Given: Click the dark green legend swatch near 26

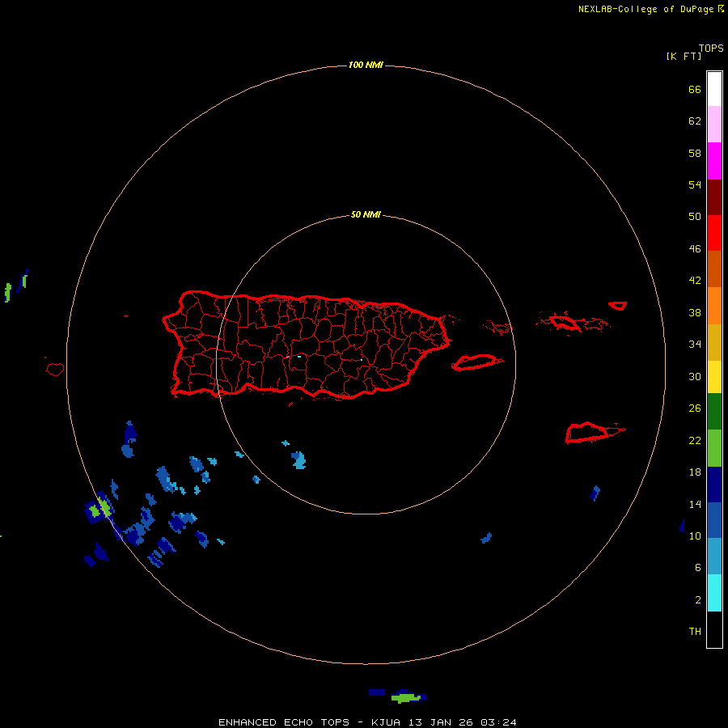Looking at the screenshot, I should point(714,412).
